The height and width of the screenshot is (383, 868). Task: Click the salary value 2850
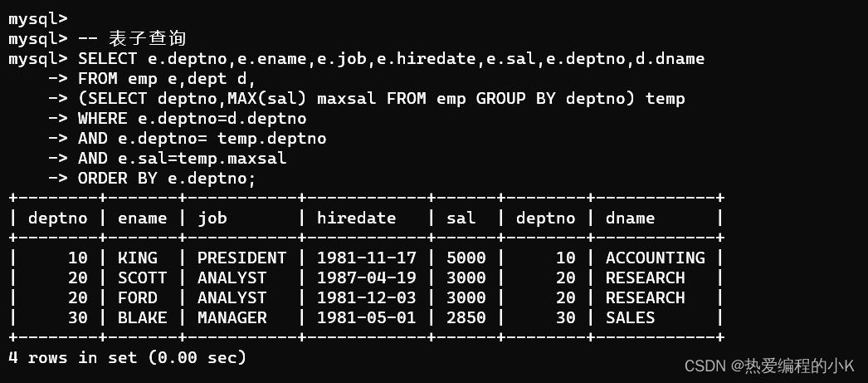(466, 317)
